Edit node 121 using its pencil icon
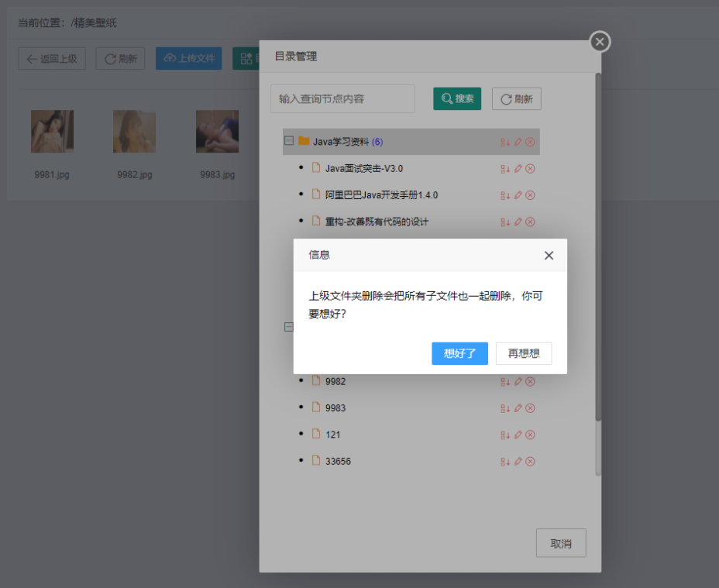 (518, 435)
